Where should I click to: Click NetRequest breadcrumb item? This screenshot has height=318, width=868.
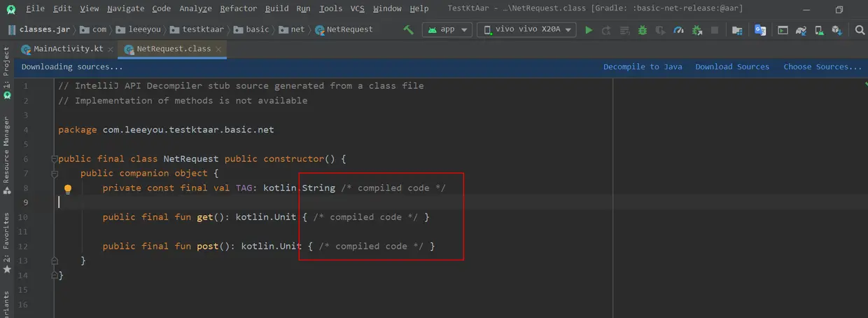click(x=344, y=29)
